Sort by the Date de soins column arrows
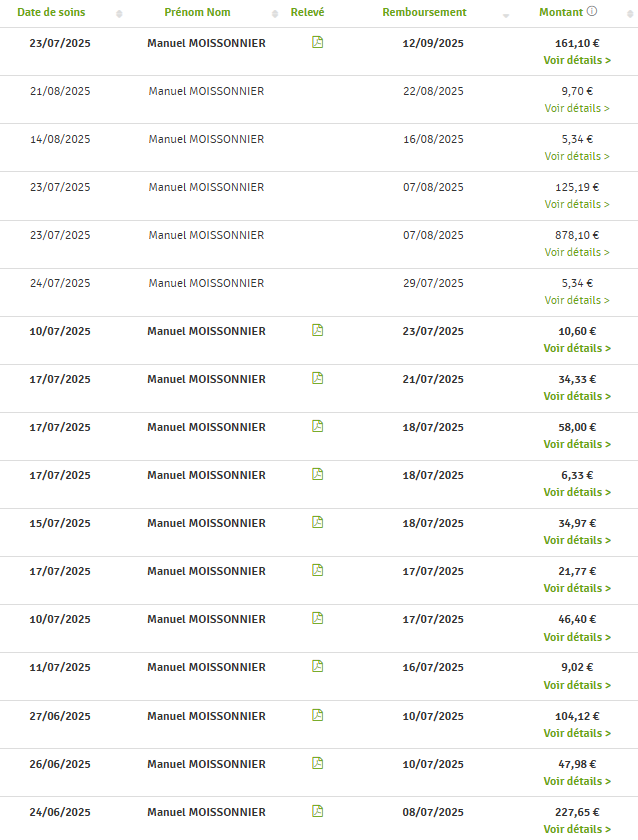Screen dimensions: 638x840 click(120, 14)
